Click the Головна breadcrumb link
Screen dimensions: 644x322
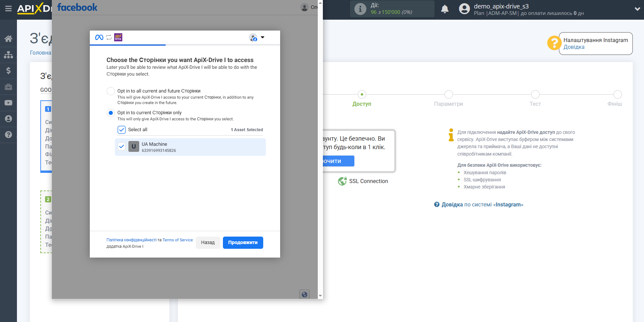[41, 53]
